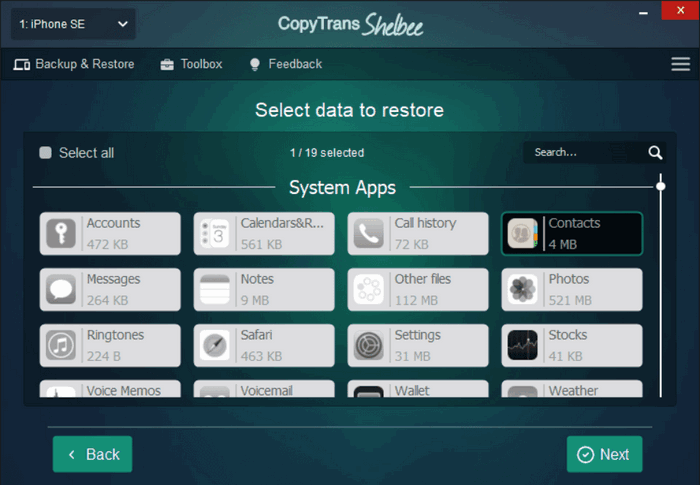Open the Toolbox tab
The width and height of the screenshot is (700, 485).
pyautogui.click(x=191, y=64)
